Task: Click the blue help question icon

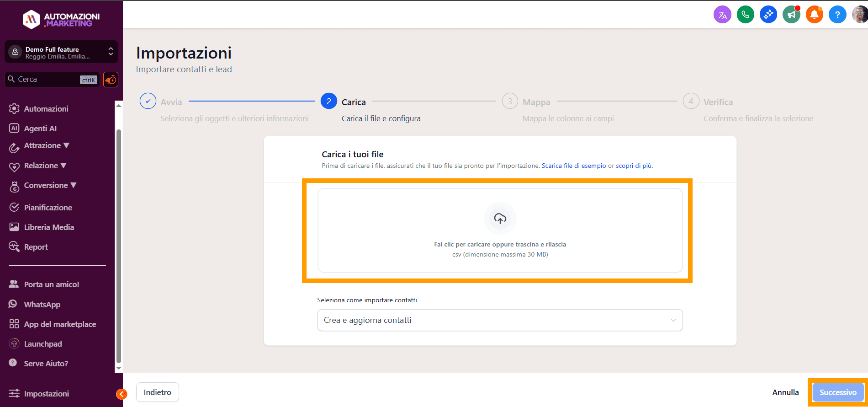Action: tap(837, 15)
